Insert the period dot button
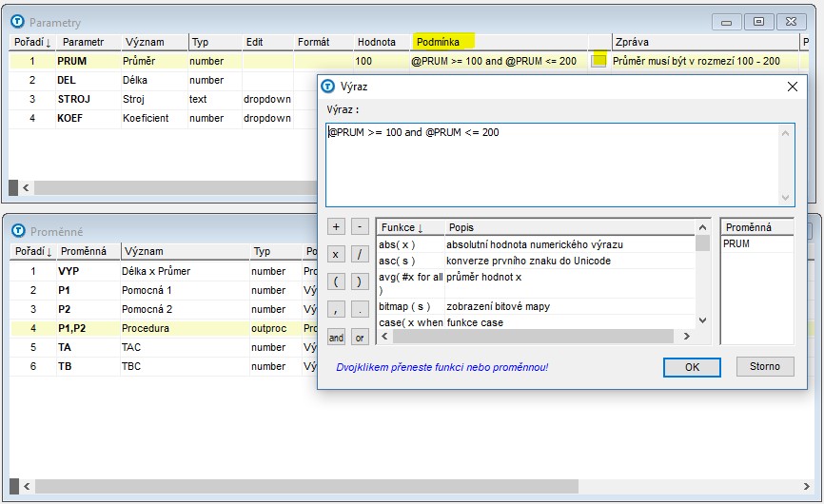824x504 pixels. coord(360,310)
